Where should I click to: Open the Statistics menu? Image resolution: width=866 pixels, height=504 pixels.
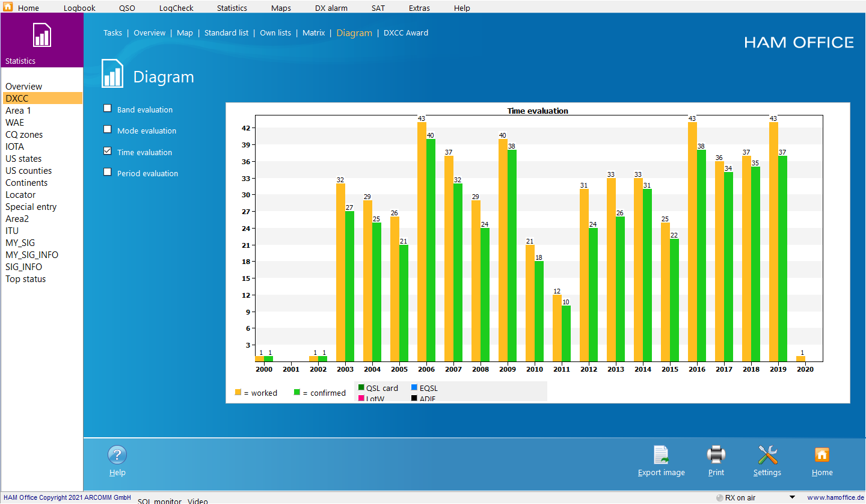click(232, 8)
